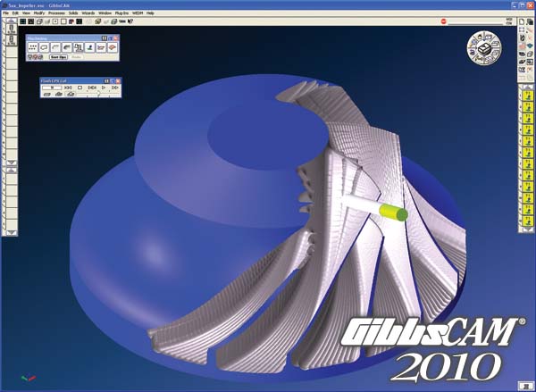
Task: Click the first tool tile in left tool list
Action: coord(12,29)
